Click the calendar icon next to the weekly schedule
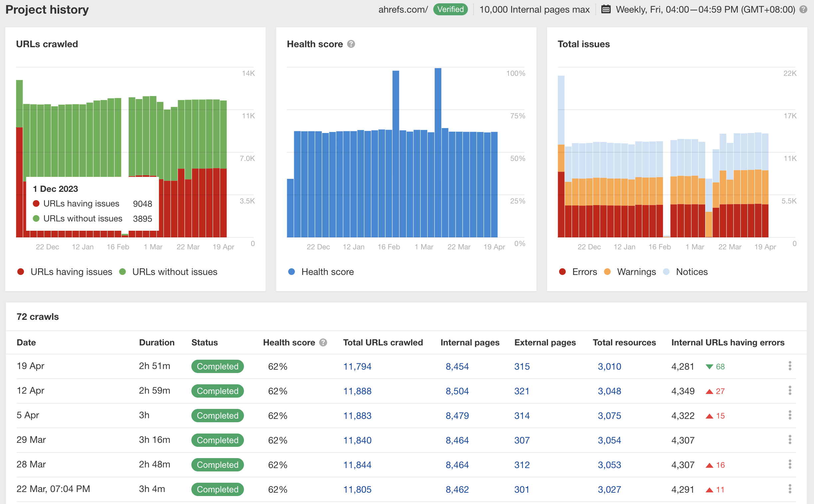Image resolution: width=814 pixels, height=504 pixels. [605, 9]
